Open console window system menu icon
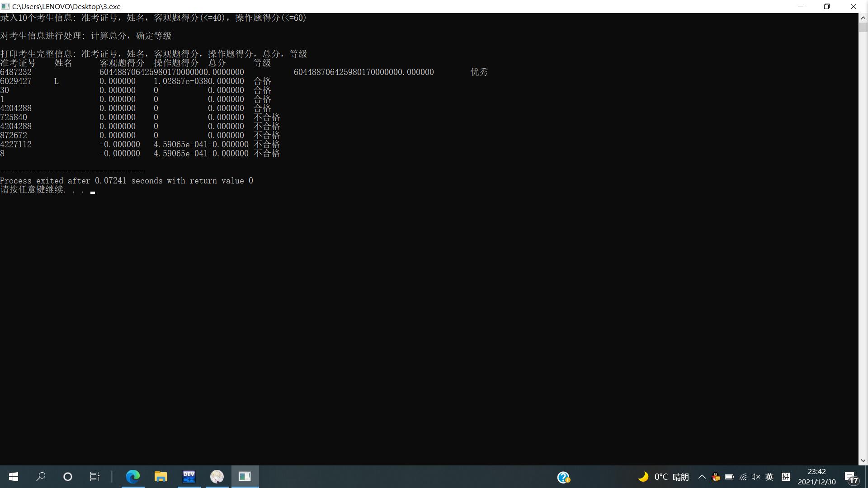Screen dimensions: 868x488 [x=5, y=6]
